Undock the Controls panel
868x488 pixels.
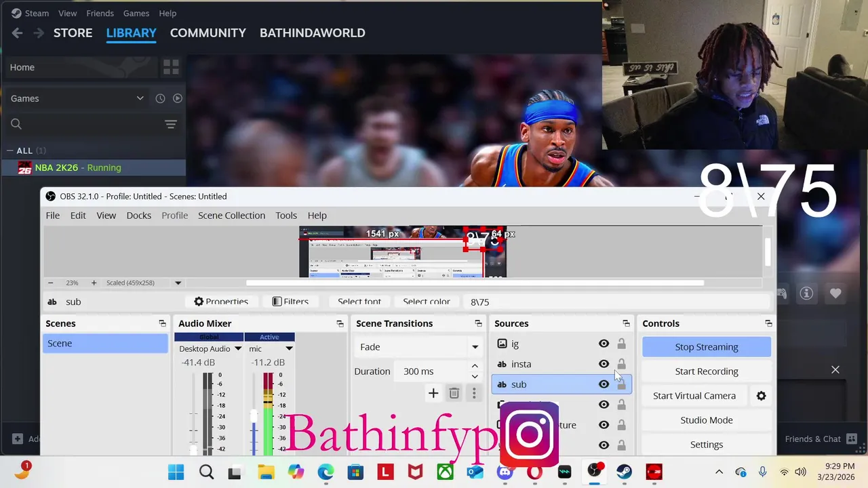768,323
